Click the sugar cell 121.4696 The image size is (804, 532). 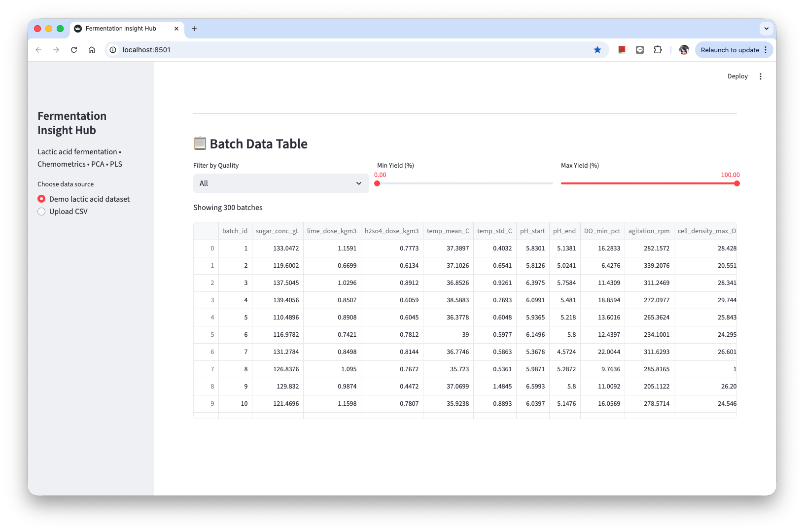point(278,404)
